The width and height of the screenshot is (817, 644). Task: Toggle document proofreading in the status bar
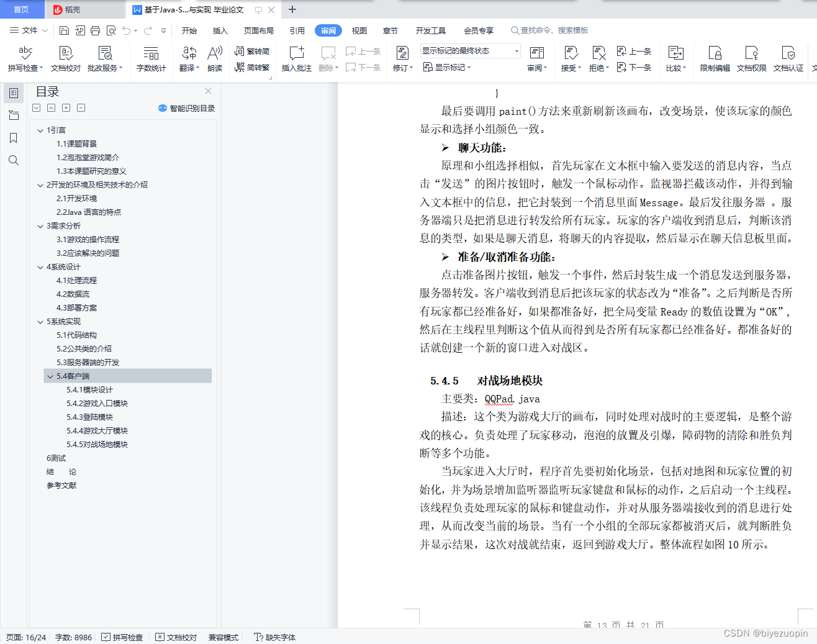(176, 637)
